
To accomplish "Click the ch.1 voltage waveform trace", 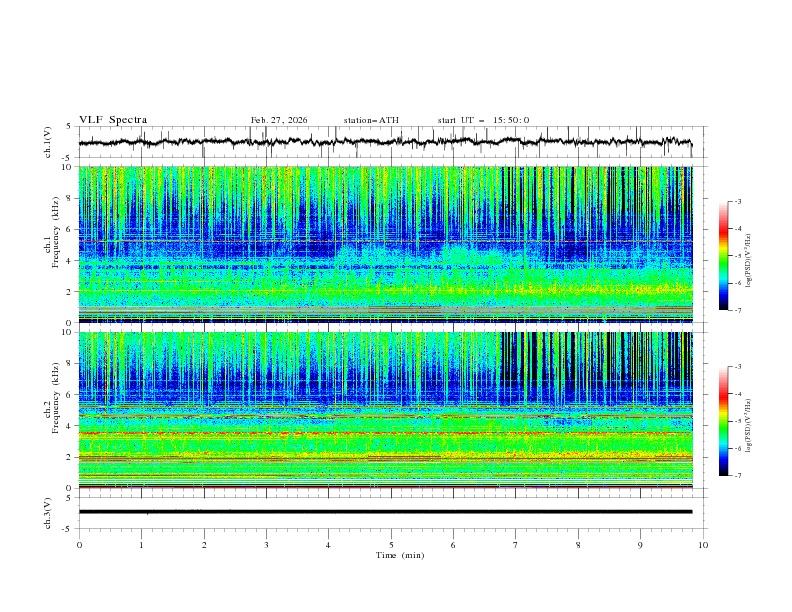I will pyautogui.click(x=385, y=142).
